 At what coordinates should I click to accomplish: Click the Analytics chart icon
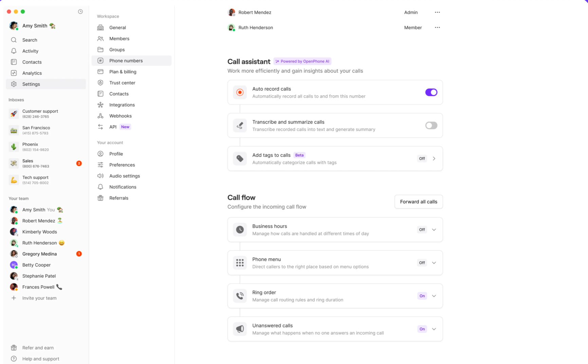point(14,73)
